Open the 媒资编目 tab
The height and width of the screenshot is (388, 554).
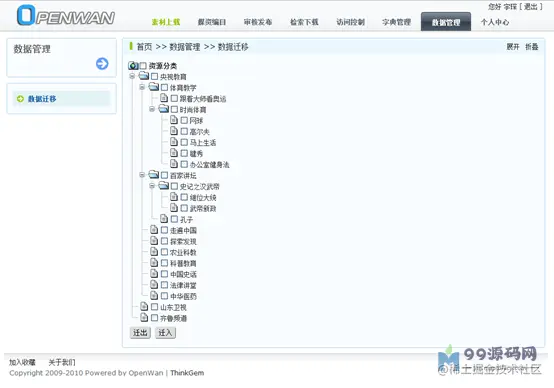212,22
